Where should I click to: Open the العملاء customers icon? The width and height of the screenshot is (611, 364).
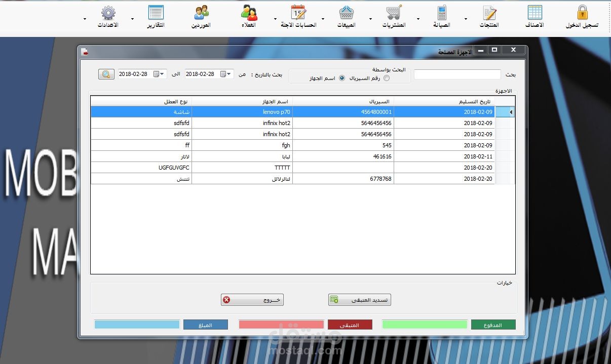pos(249,12)
